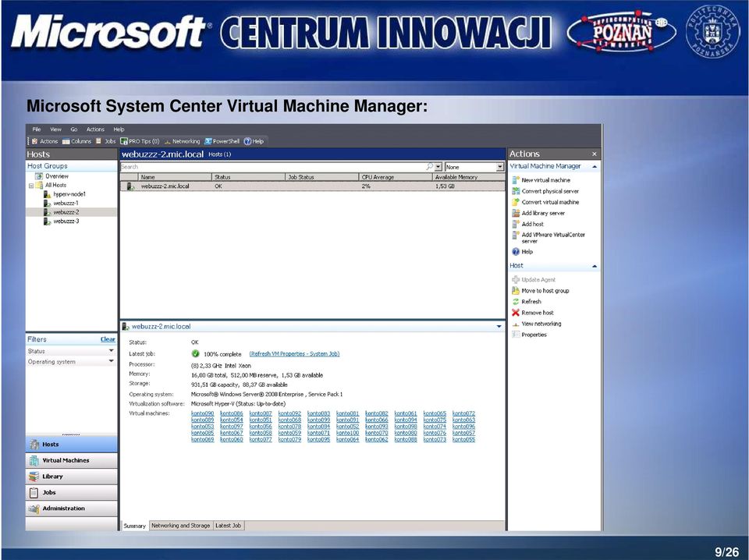
Task: Select the webuzzz-1 host
Action: 61,204
